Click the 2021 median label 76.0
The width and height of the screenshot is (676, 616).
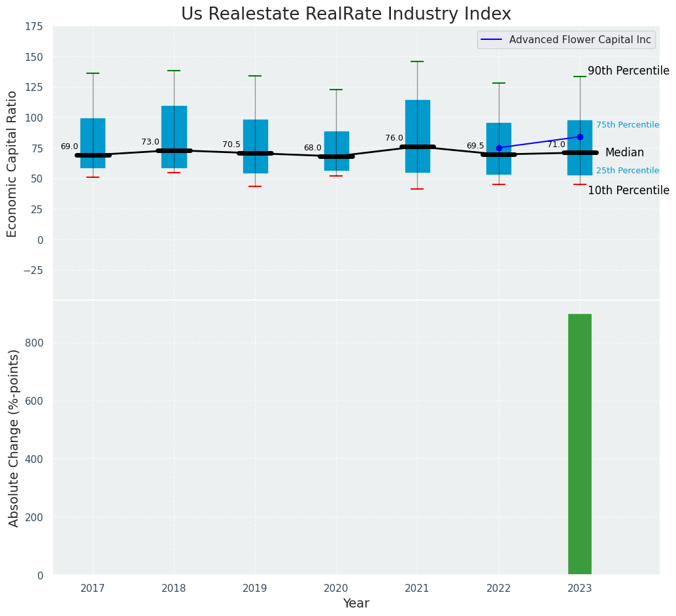coord(394,138)
